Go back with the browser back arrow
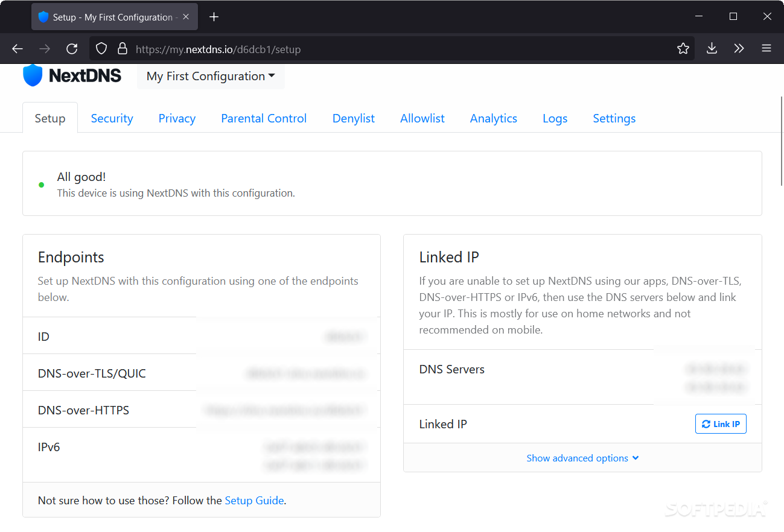The width and height of the screenshot is (784, 532). coord(18,49)
